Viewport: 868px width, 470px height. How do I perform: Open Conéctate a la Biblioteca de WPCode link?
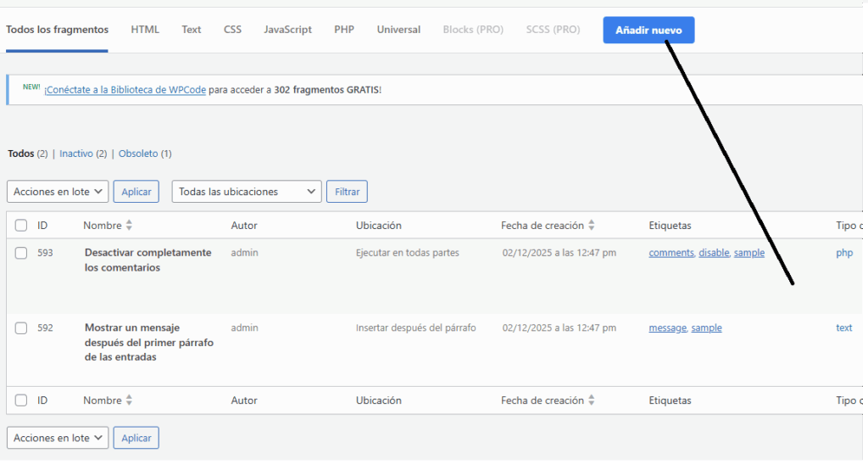click(125, 89)
